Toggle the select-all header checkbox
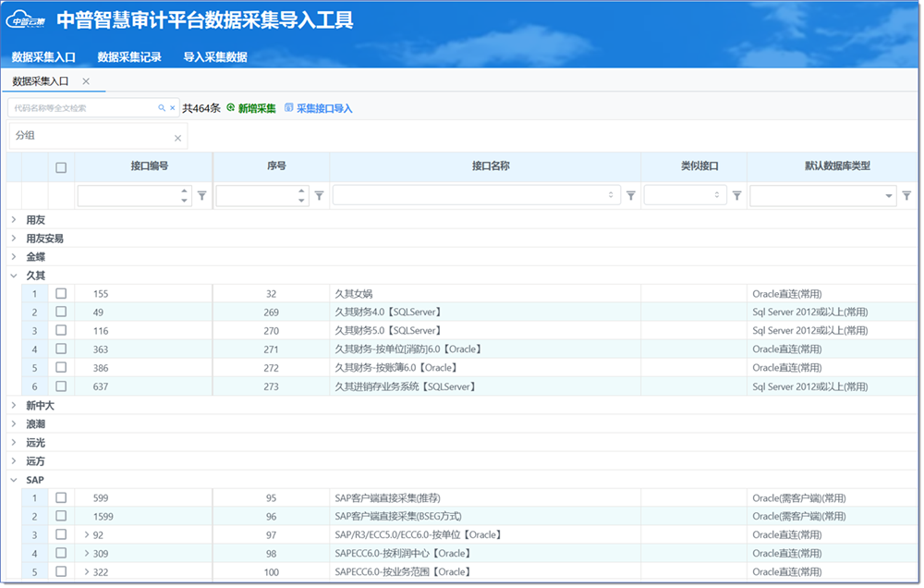The width and height of the screenshot is (924, 588). click(61, 167)
